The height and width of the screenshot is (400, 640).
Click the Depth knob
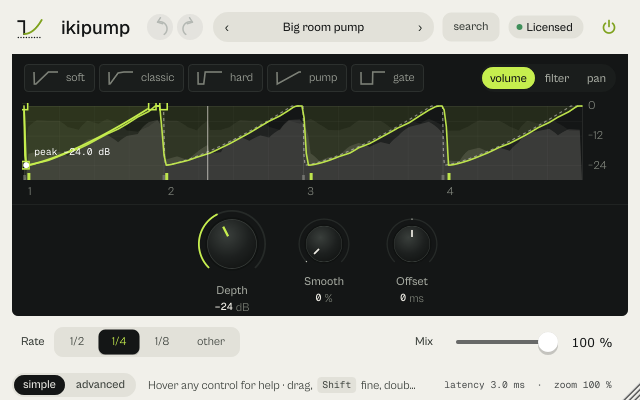coord(232,244)
